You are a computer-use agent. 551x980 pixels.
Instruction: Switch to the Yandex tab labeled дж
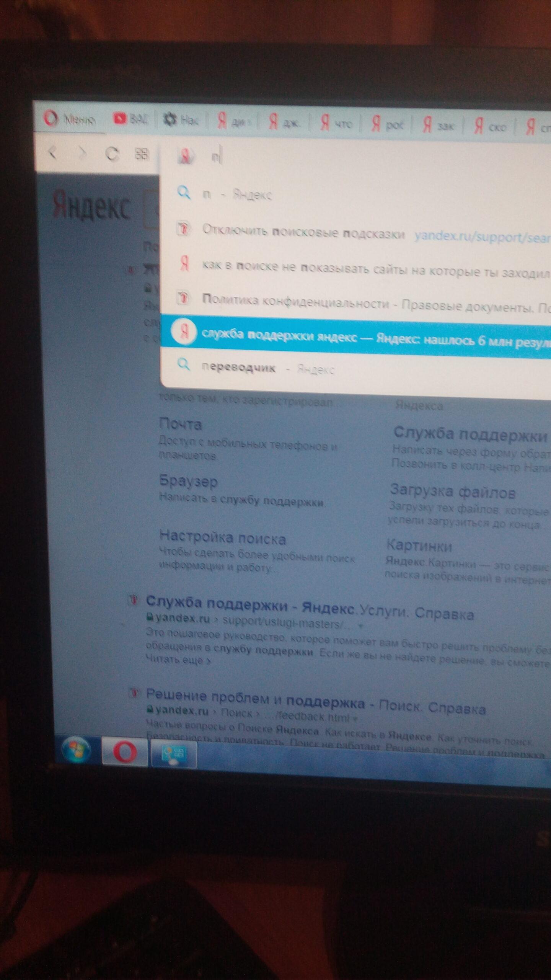[x=285, y=123]
